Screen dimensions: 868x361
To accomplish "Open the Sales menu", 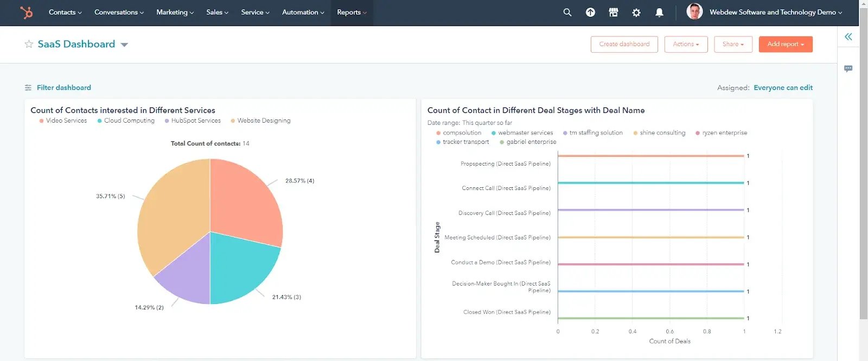I will coord(217,12).
